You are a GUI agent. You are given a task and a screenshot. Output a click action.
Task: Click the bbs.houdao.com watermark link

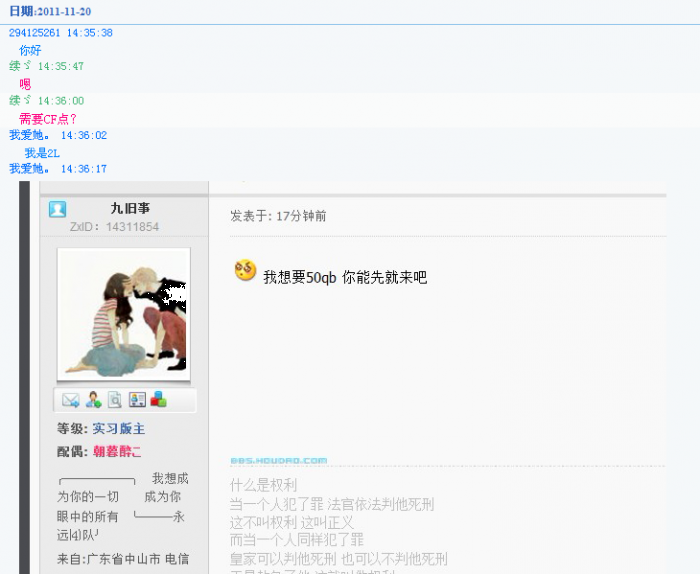279,460
